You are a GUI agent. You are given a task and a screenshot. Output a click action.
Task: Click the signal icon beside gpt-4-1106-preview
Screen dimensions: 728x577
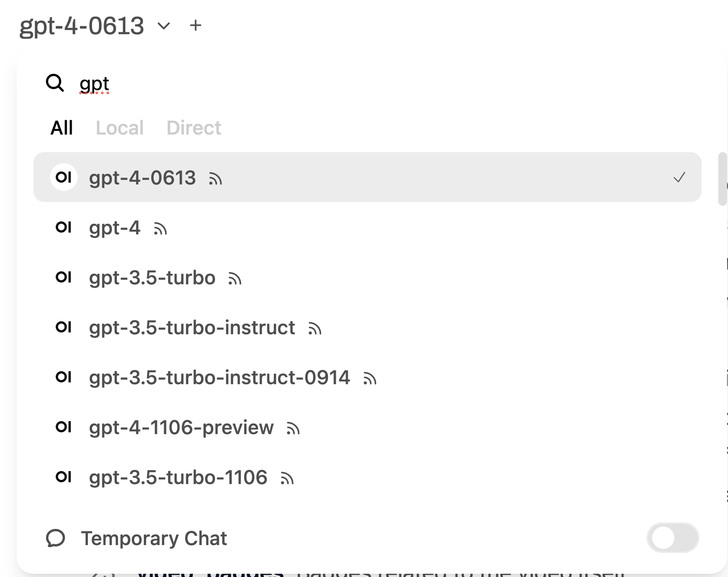(293, 429)
